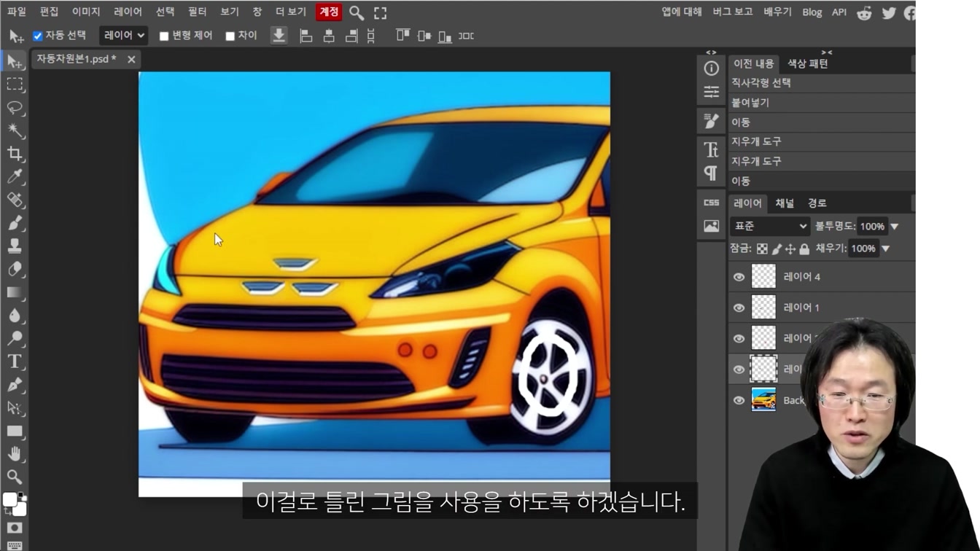Open the Character (Tt) panel icon
This screenshot has height=551, width=980.
tap(712, 149)
